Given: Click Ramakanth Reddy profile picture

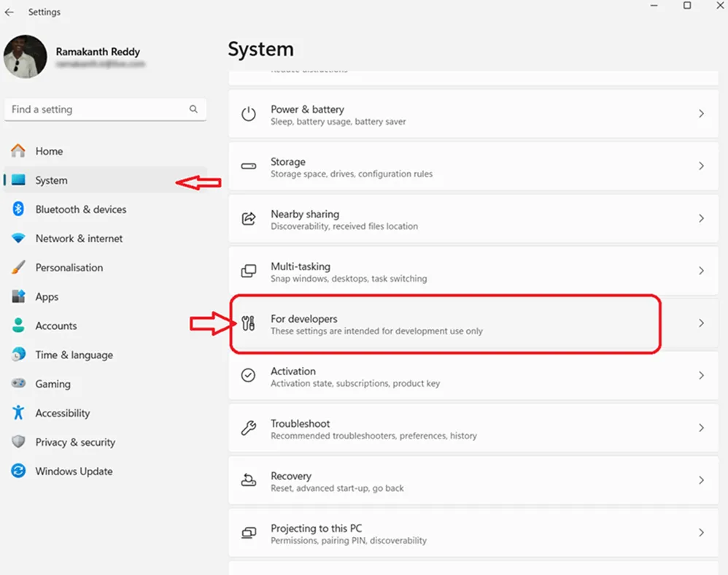Looking at the screenshot, I should (26, 57).
